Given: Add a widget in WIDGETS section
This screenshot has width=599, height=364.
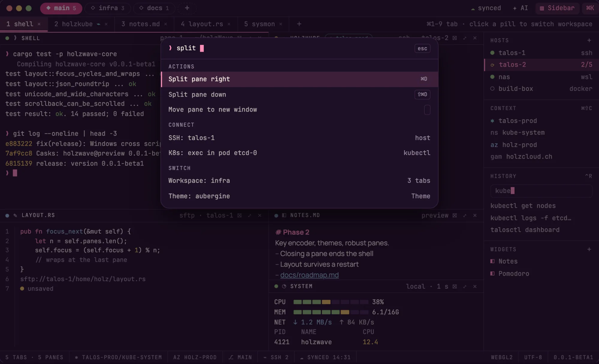Looking at the screenshot, I should [589, 249].
